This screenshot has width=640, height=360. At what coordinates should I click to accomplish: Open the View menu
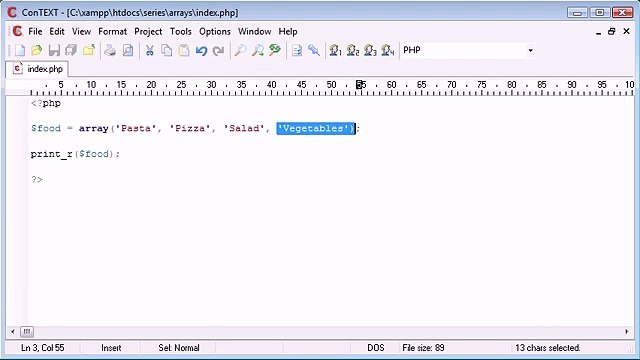click(x=81, y=31)
